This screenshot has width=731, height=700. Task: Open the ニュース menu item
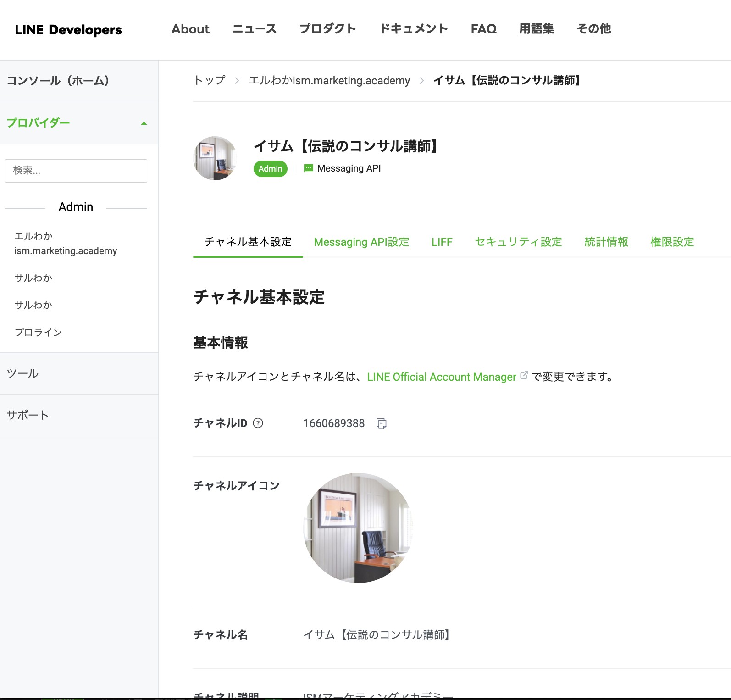click(x=255, y=29)
